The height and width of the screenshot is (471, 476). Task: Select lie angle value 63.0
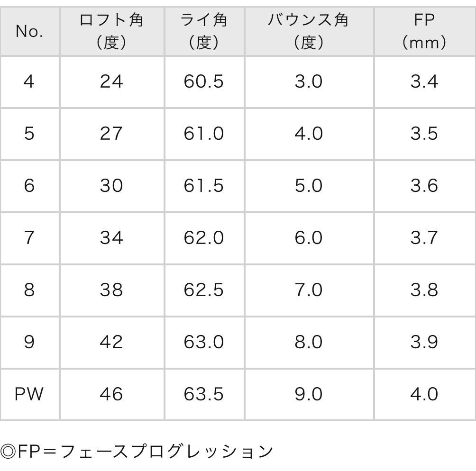204,342
